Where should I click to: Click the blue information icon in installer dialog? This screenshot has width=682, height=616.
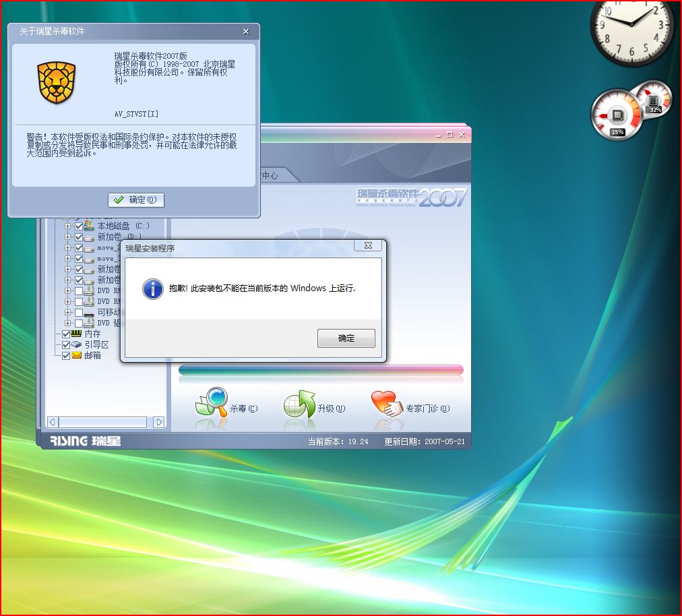point(153,289)
